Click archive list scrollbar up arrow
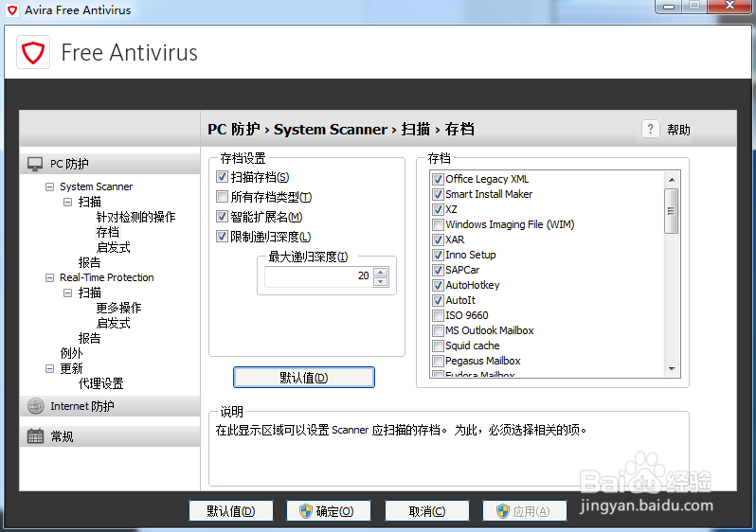The image size is (756, 532). (672, 180)
